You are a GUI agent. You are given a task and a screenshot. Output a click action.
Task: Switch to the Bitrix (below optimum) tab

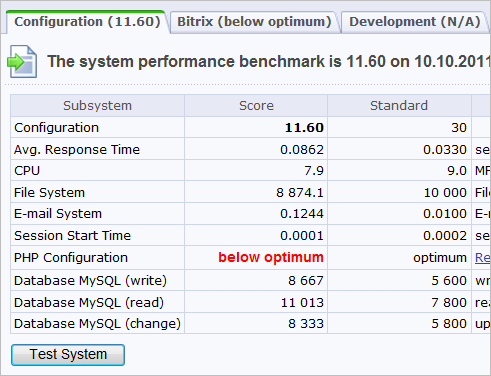pyautogui.click(x=254, y=22)
